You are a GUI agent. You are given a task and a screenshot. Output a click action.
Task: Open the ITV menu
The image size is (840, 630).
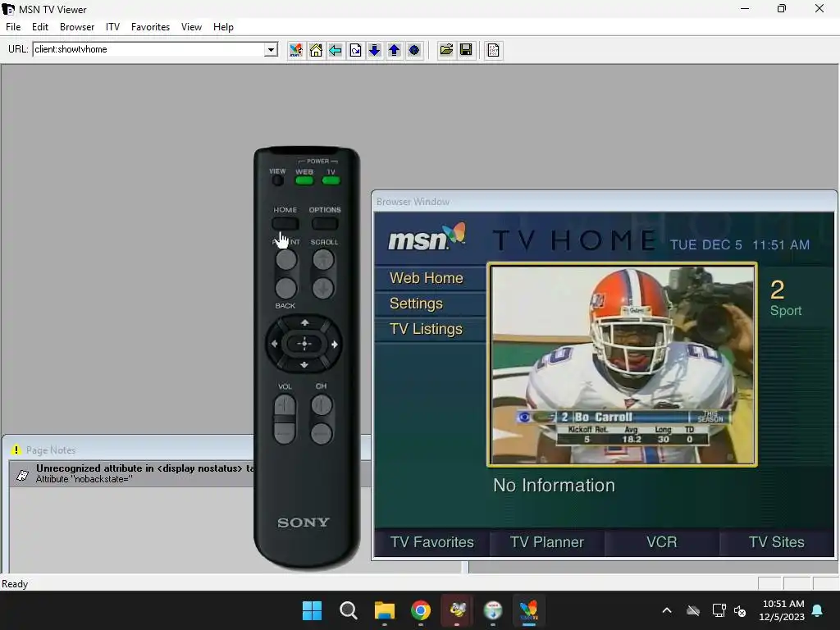(x=112, y=27)
